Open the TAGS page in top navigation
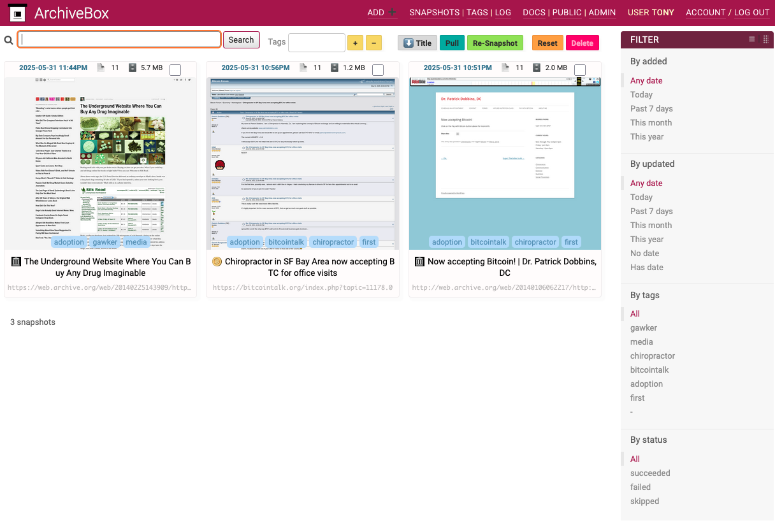 [x=477, y=13]
